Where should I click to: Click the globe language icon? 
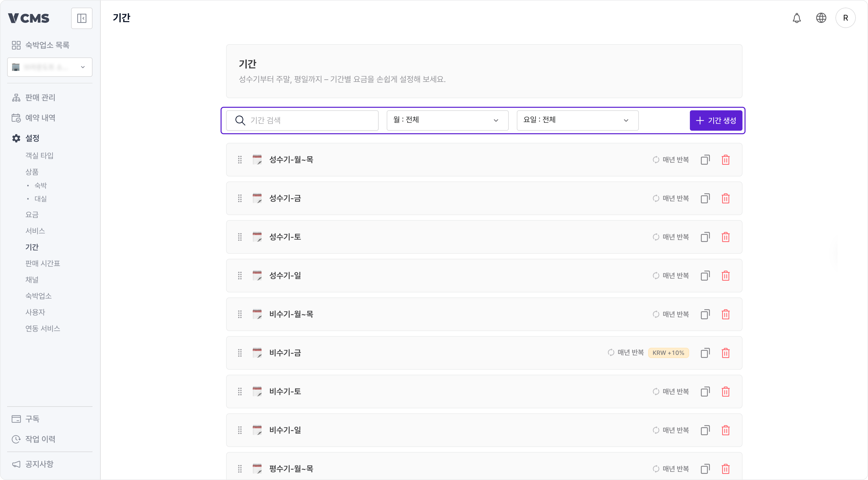(x=821, y=18)
